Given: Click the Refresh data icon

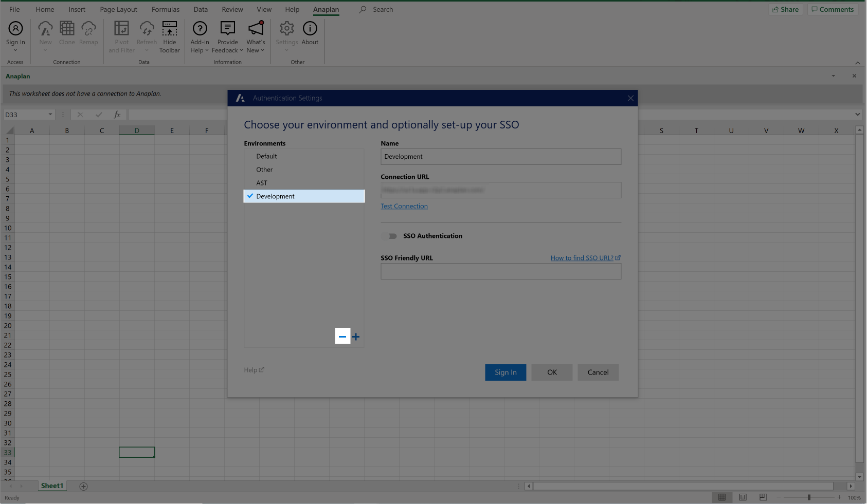Looking at the screenshot, I should (147, 28).
